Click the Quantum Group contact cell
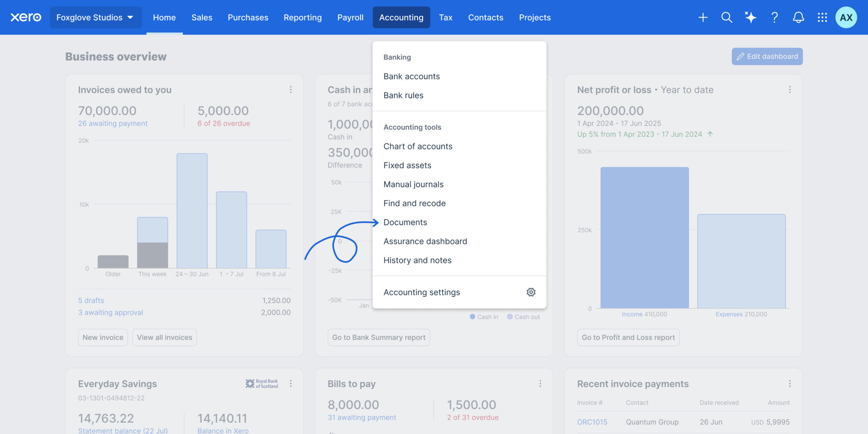 pos(652,422)
